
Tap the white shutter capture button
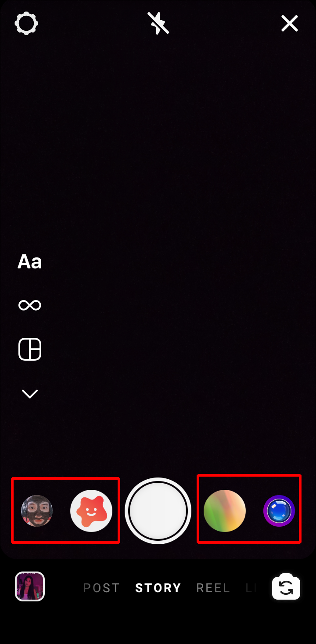(x=158, y=511)
